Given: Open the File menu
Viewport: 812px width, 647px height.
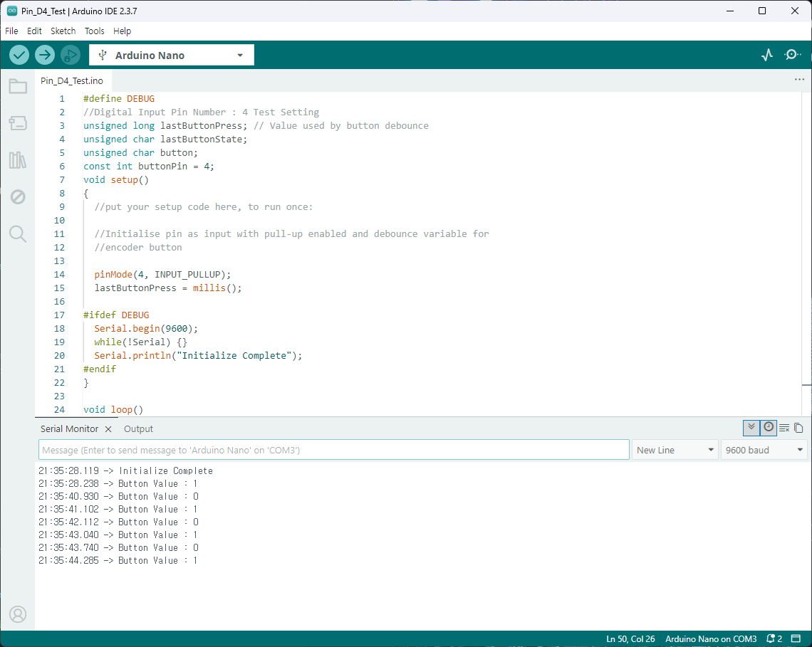Looking at the screenshot, I should tap(11, 31).
